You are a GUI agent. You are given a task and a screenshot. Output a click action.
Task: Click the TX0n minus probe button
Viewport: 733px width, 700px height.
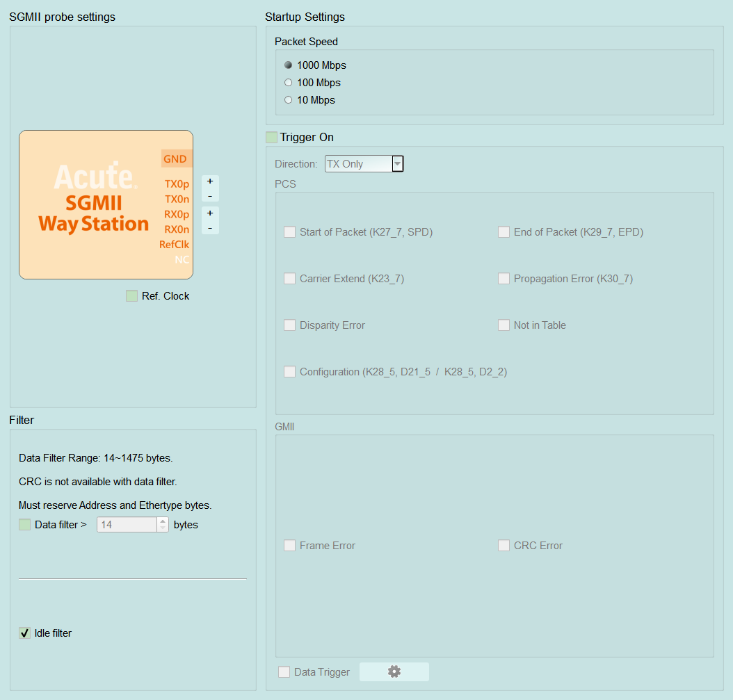point(210,196)
